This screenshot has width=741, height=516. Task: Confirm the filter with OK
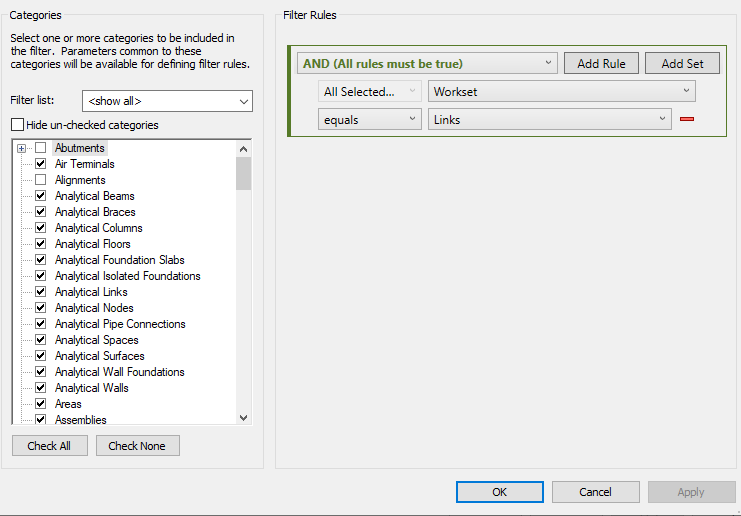(499, 492)
